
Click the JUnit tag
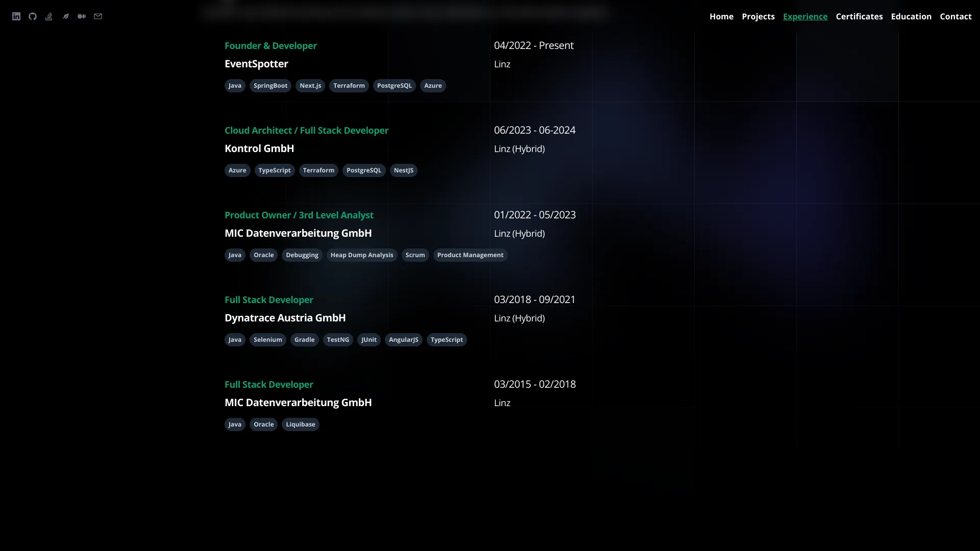[369, 340]
